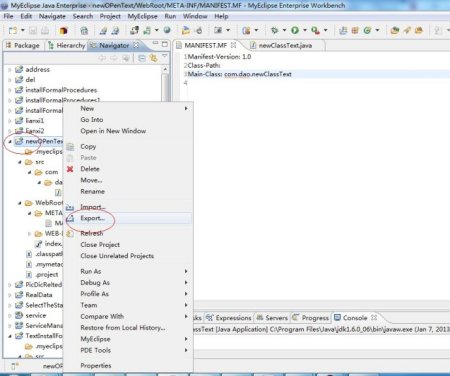Viewport: 450px width, 376px height.
Task: Open the Navigator view menu triangle
Action: [x=165, y=57]
